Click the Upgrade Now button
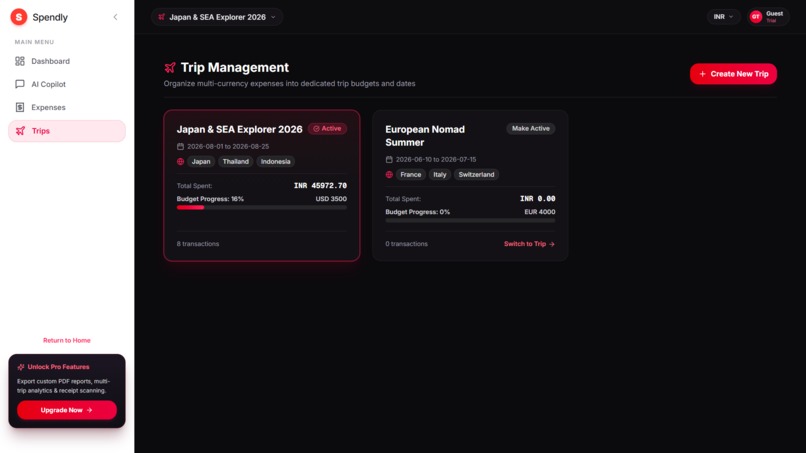Screen dimensions: 806x453 (67, 410)
